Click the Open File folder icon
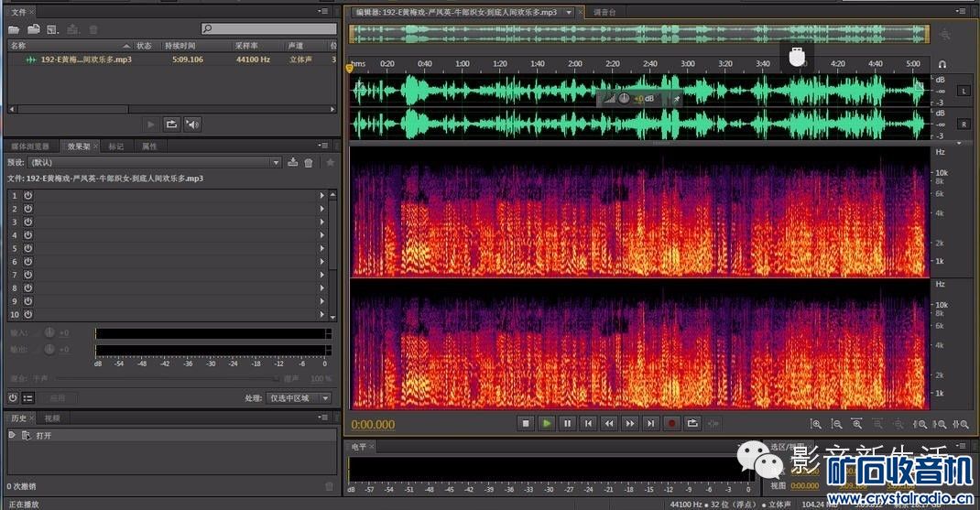The width and height of the screenshot is (980, 510). [x=14, y=29]
